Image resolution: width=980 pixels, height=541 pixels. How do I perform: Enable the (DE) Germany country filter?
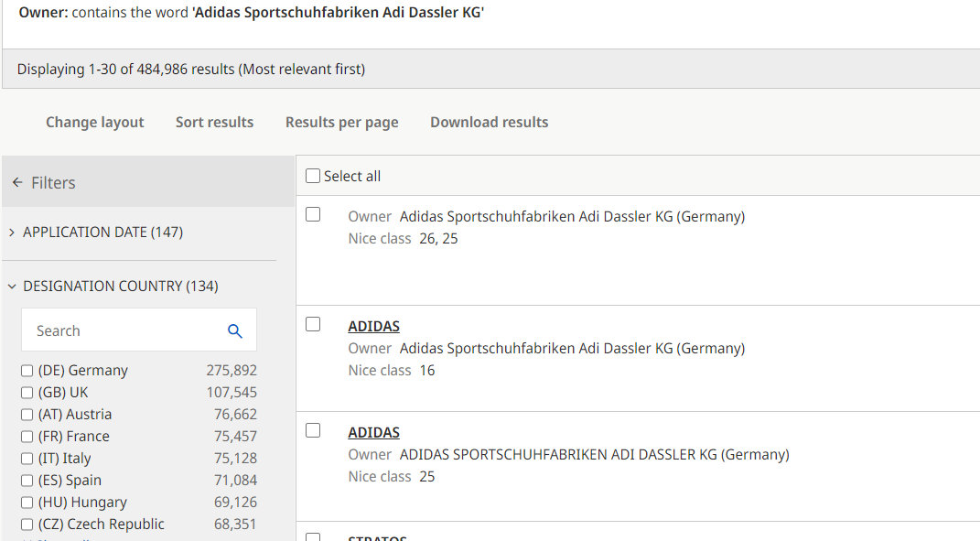point(27,371)
